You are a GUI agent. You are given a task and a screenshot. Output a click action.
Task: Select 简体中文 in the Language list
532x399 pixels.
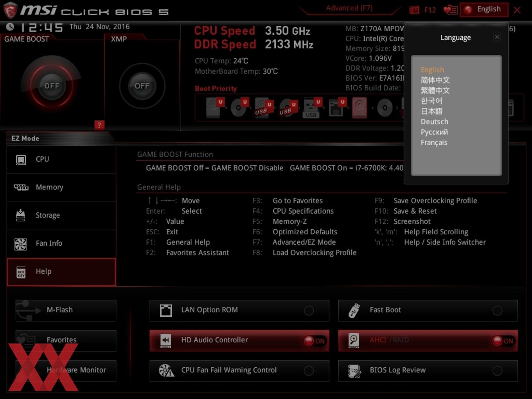pyautogui.click(x=435, y=80)
